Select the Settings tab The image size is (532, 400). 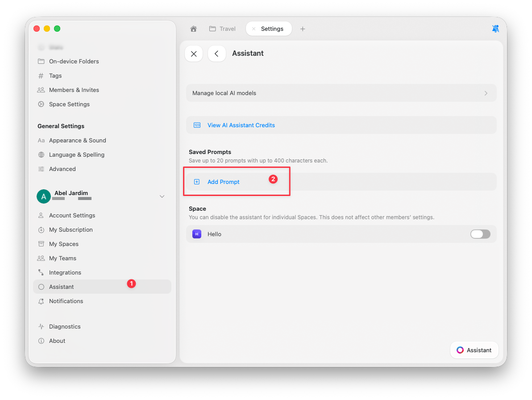(x=272, y=28)
